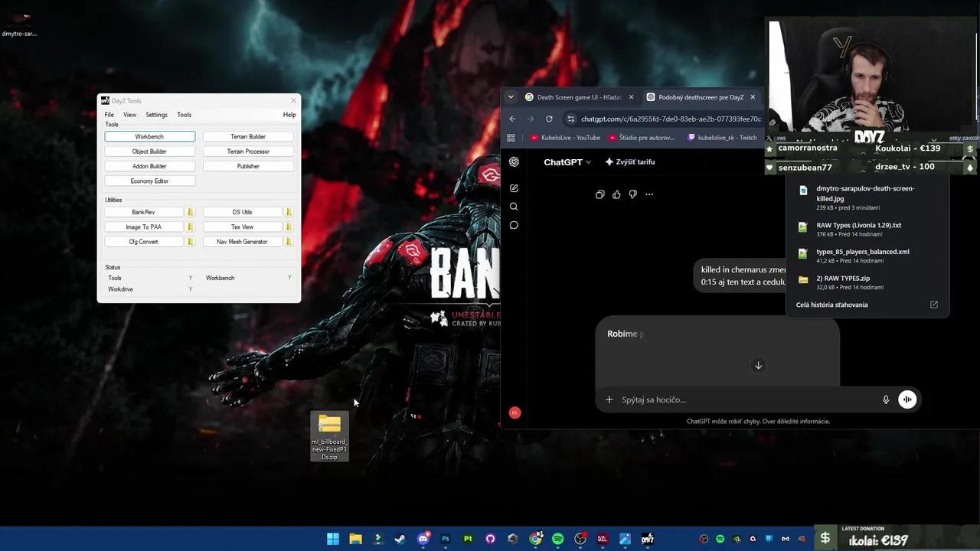Image resolution: width=980 pixels, height=551 pixels.
Task: Click the Nav Mesh Generator button
Action: tap(242, 242)
